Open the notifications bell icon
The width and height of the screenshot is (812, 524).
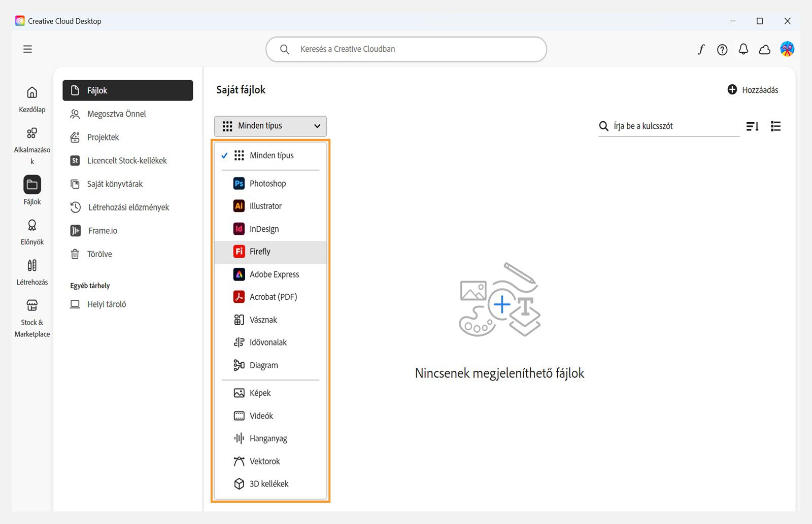743,49
